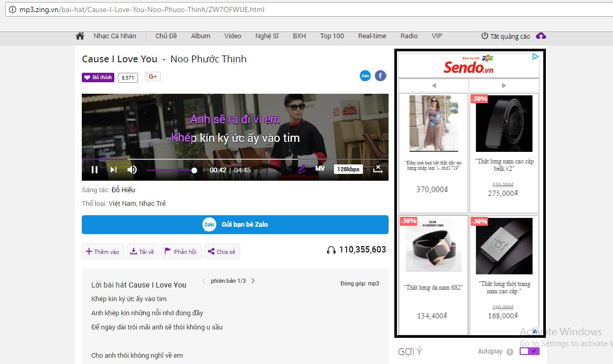Open the Video menu item
613x364 pixels.
(x=233, y=36)
